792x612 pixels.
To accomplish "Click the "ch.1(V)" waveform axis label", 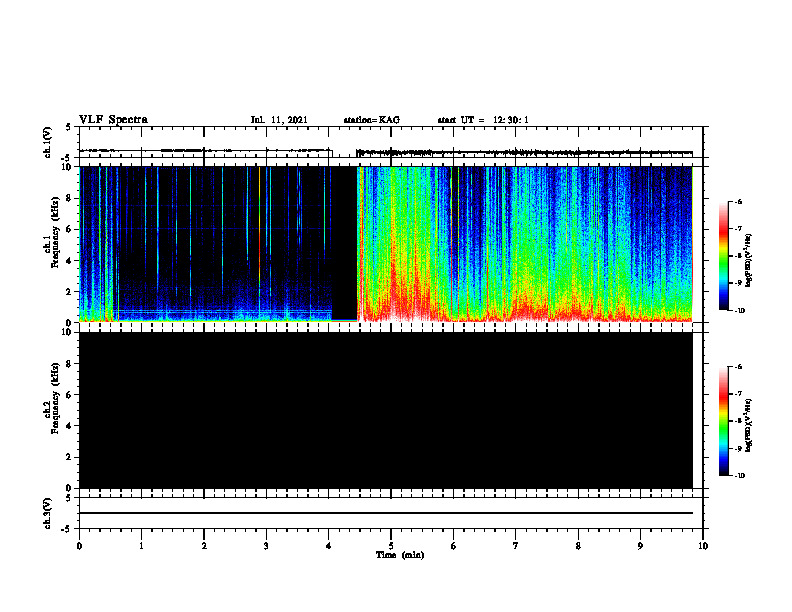I will [x=47, y=142].
